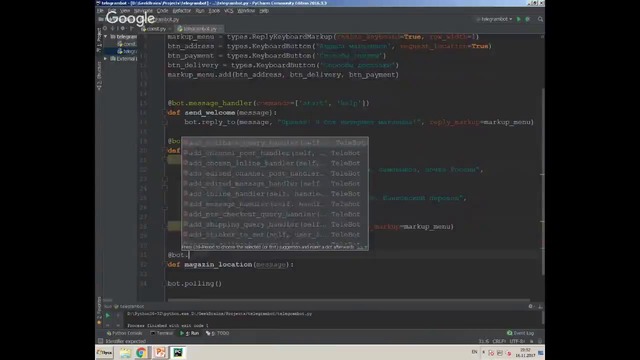The width and height of the screenshot is (640, 360).
Task: Click the UTF-8 encoding status
Action: click(x=517, y=341)
